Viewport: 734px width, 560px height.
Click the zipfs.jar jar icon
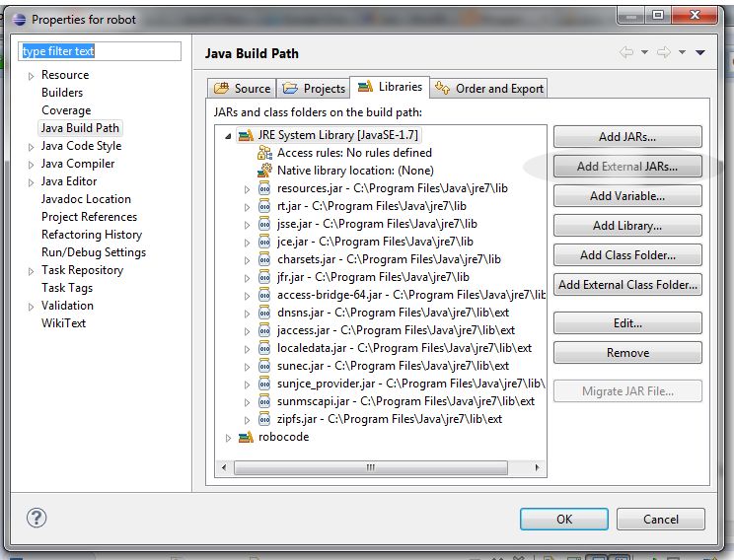(264, 419)
